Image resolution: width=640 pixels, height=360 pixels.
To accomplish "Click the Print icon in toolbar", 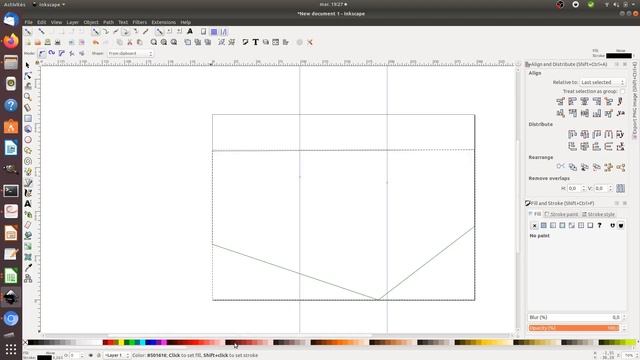I will coord(58,42).
